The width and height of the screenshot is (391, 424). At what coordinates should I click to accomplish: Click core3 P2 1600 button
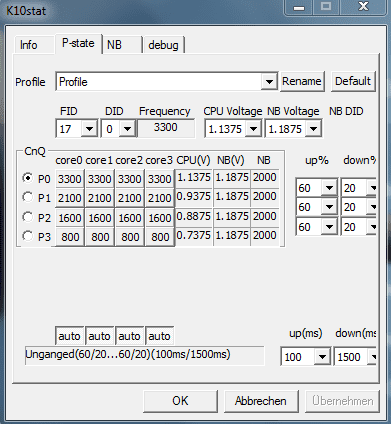point(160,218)
